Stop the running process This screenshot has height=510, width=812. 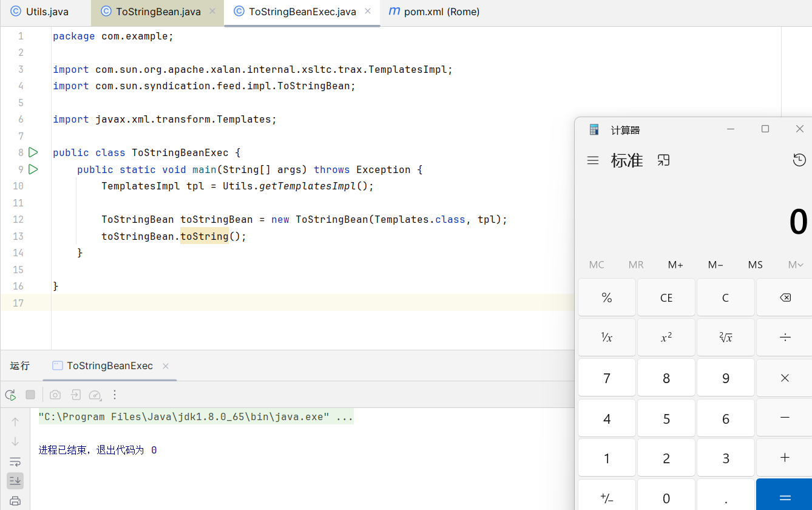30,395
